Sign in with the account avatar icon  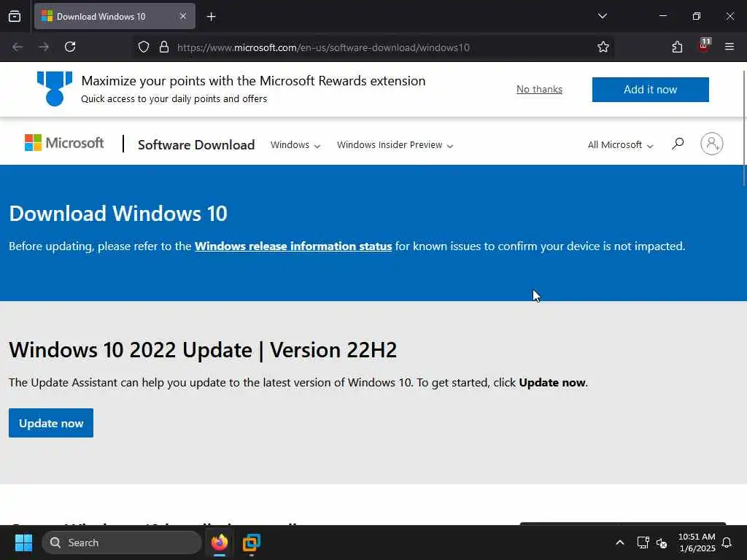pyautogui.click(x=712, y=144)
